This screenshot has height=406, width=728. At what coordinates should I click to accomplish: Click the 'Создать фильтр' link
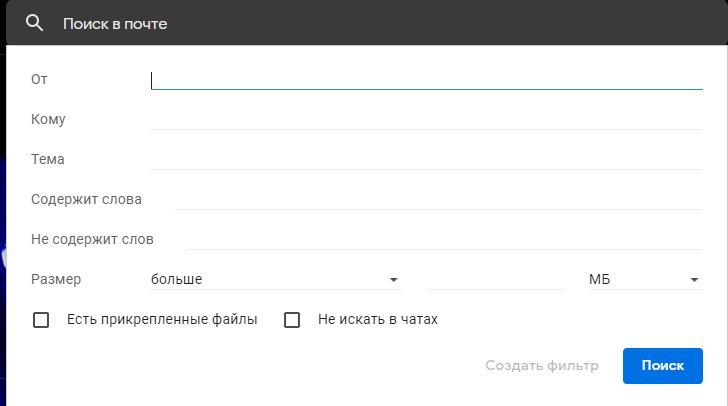click(x=542, y=366)
